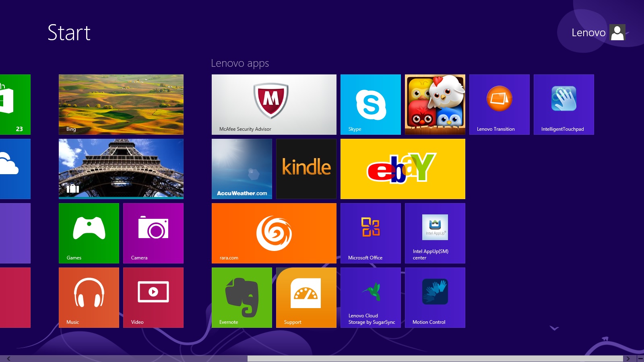Image resolution: width=644 pixels, height=362 pixels.
Task: Open the Video player tile
Action: (153, 298)
